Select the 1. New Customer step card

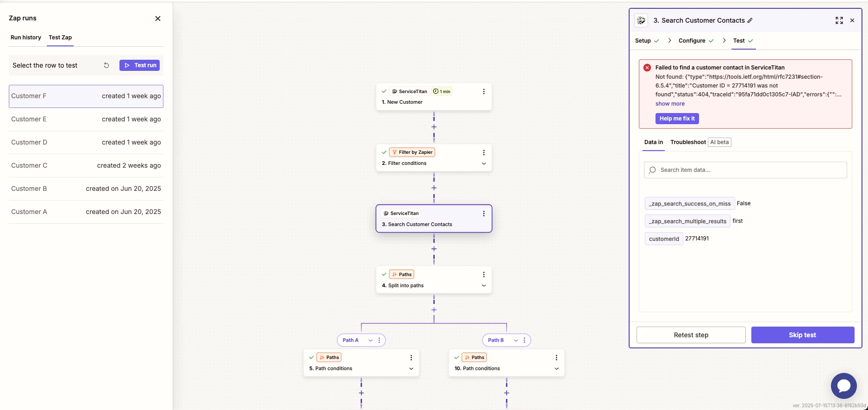434,96
